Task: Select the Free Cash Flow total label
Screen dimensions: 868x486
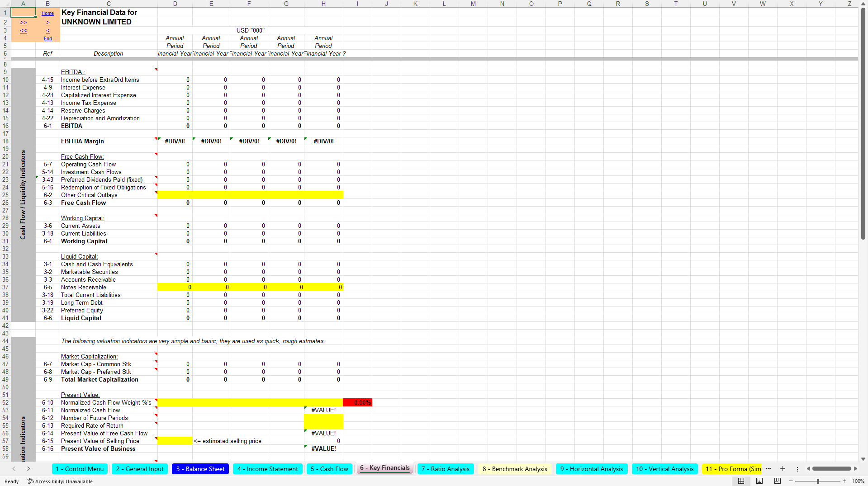Action: (109, 203)
